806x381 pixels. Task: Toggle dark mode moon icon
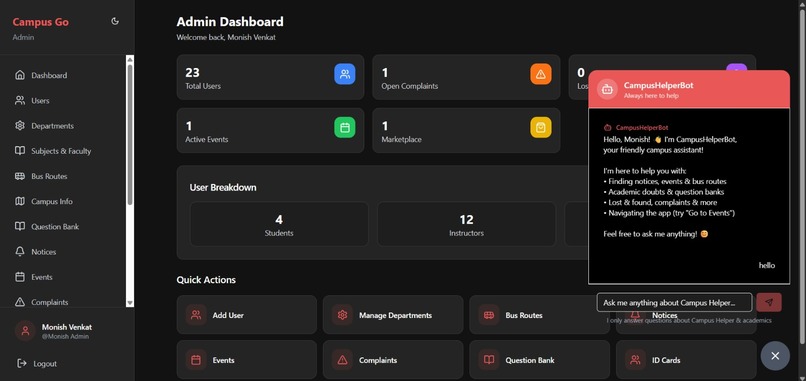[x=115, y=21]
